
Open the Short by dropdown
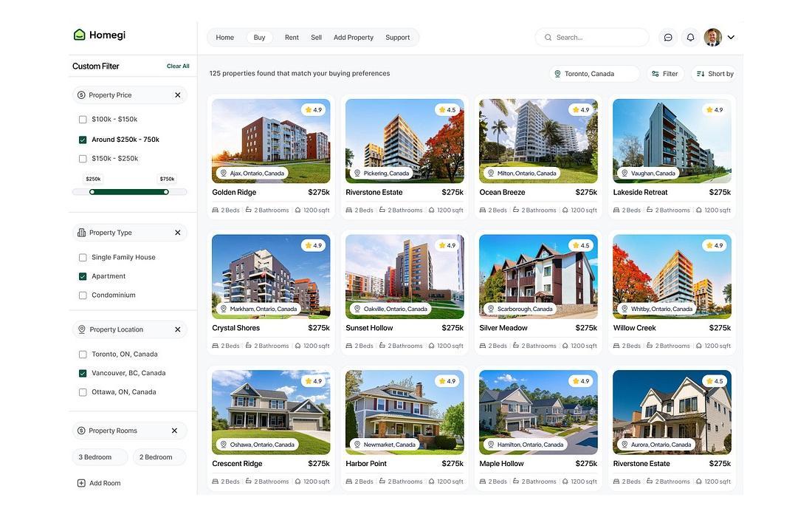(x=714, y=74)
